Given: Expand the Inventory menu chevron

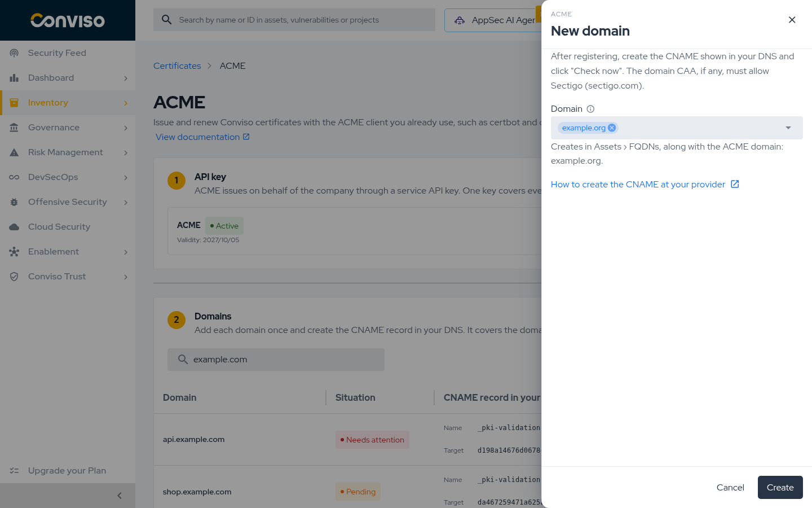Looking at the screenshot, I should (126, 103).
